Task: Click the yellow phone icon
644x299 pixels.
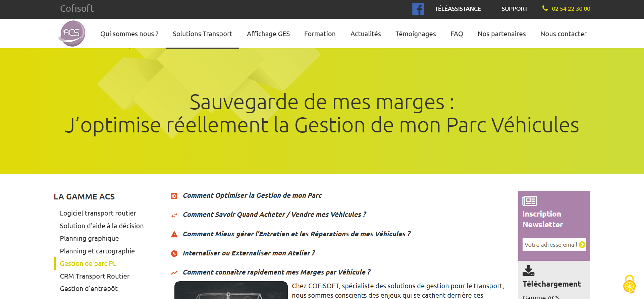Action: click(x=545, y=8)
